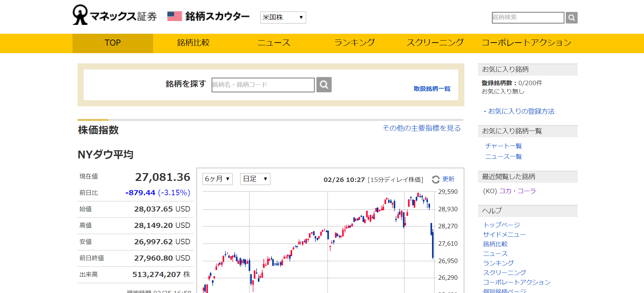Click the 登録銘柄数:0/200件 text
The image size is (644, 293).
[512, 83]
